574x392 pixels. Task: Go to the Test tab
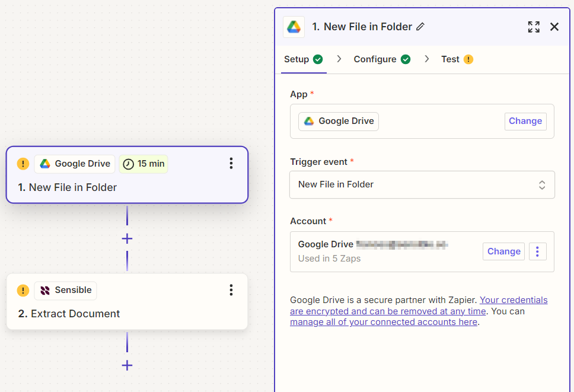[x=457, y=59]
